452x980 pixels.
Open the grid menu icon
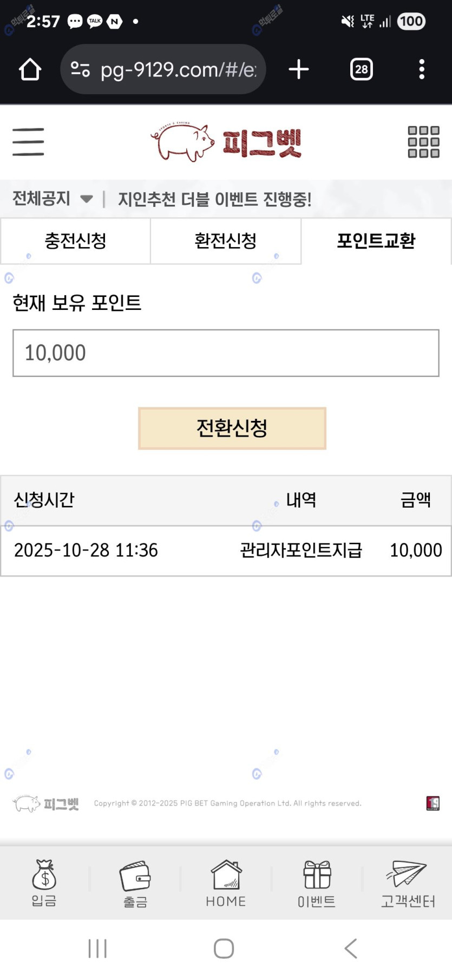pos(423,142)
